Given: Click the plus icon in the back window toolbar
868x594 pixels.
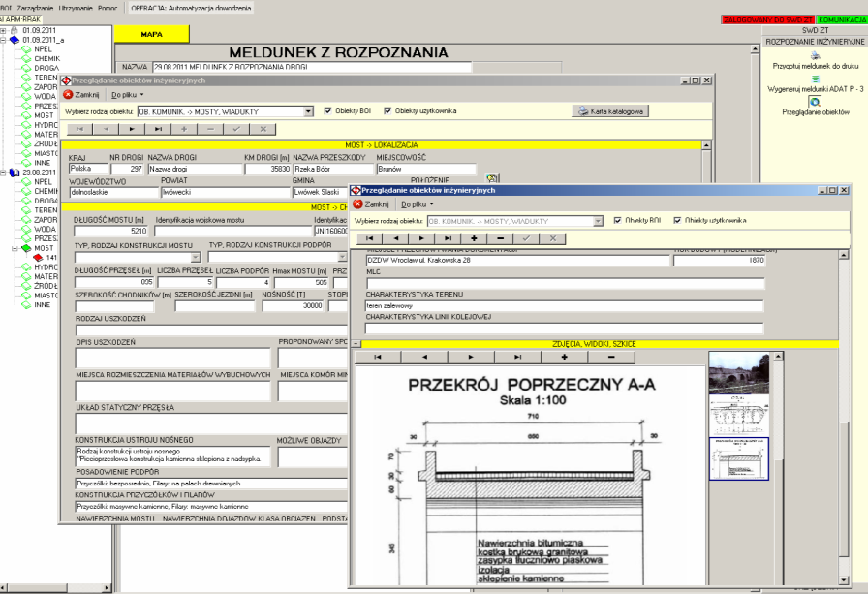Looking at the screenshot, I should click(x=184, y=129).
